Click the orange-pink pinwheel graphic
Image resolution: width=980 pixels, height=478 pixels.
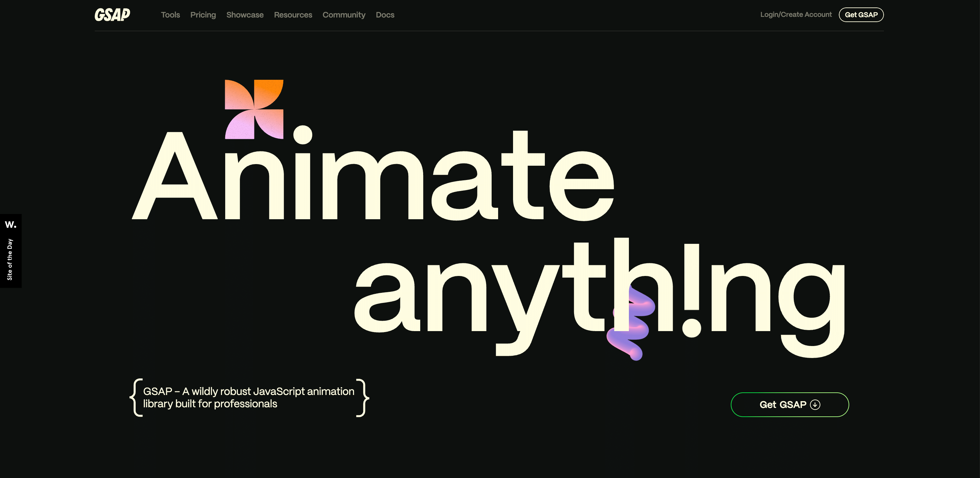[x=254, y=109]
